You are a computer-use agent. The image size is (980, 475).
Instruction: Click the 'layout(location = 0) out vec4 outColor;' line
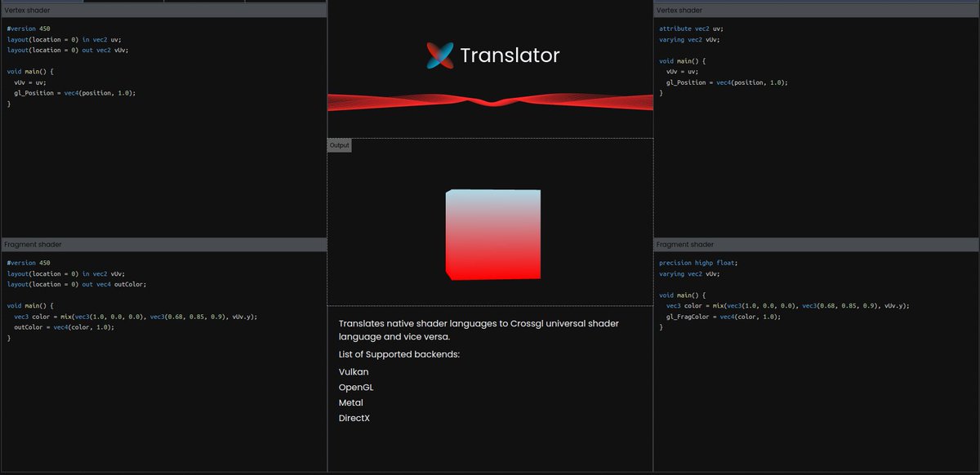click(77, 284)
